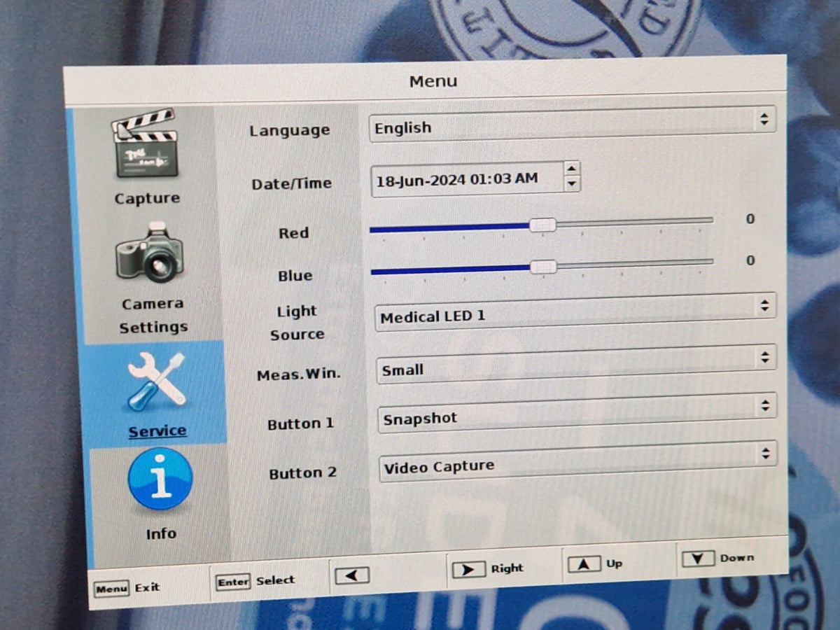
Task: Open the Button 1 dropdown showing Snapshot
Action: tap(577, 413)
